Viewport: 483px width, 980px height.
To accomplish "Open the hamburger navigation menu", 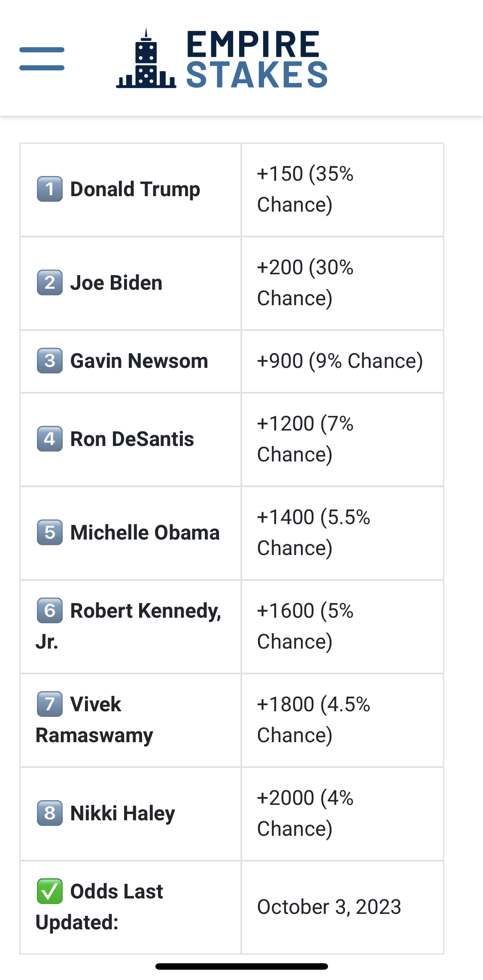I will tap(42, 59).
